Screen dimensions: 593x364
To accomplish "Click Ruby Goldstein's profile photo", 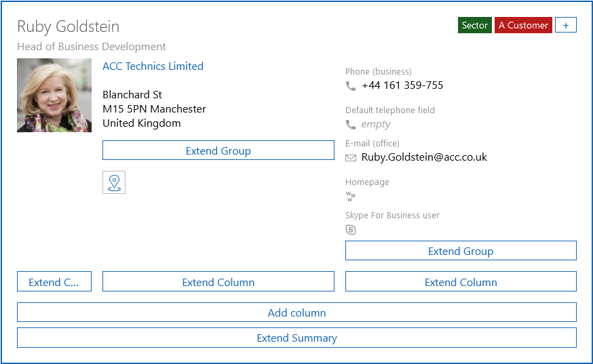I will pos(54,95).
